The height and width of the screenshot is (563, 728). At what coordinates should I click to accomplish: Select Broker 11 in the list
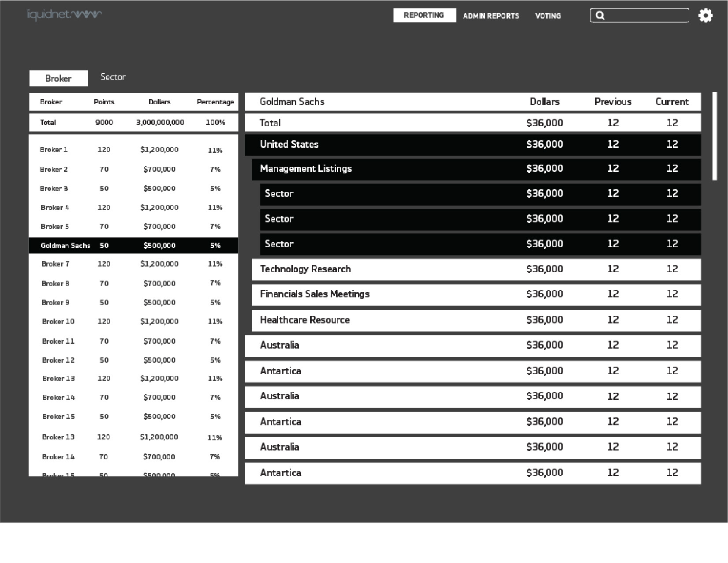134,341
